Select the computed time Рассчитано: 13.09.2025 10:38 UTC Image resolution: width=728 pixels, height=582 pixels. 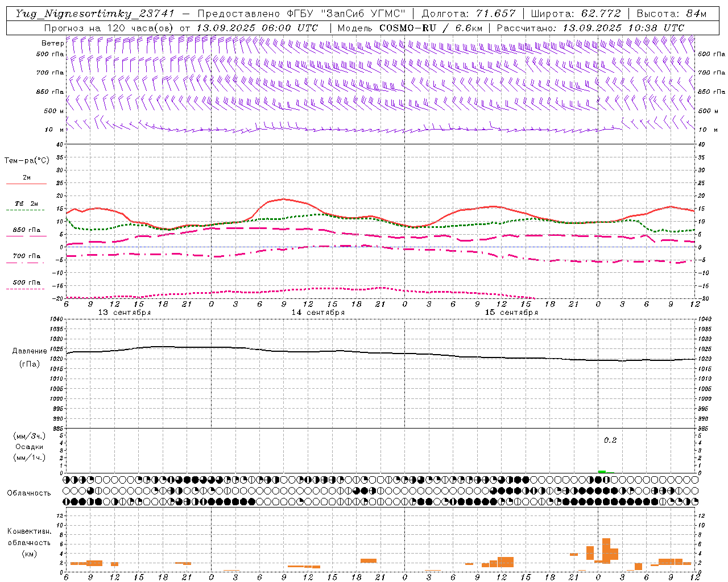(x=590, y=28)
